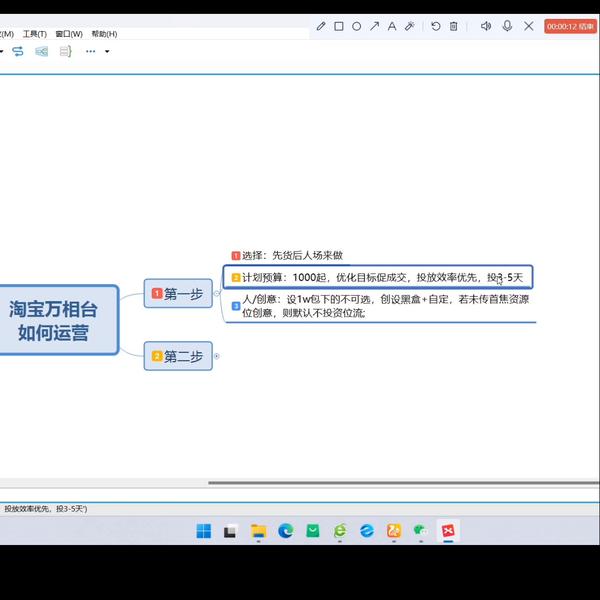The height and width of the screenshot is (600, 600).
Task: Launch Microsoft Edge from the taskbar
Action: 285,531
